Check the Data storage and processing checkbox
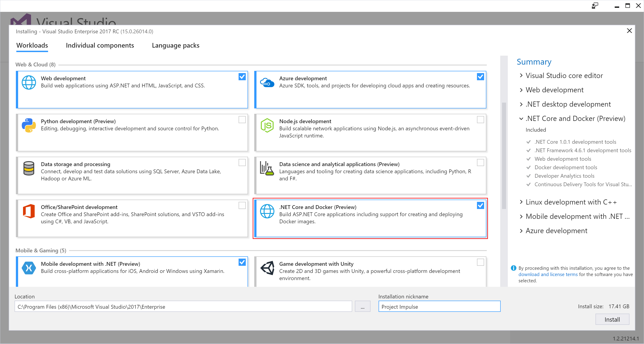The image size is (644, 344). (242, 163)
